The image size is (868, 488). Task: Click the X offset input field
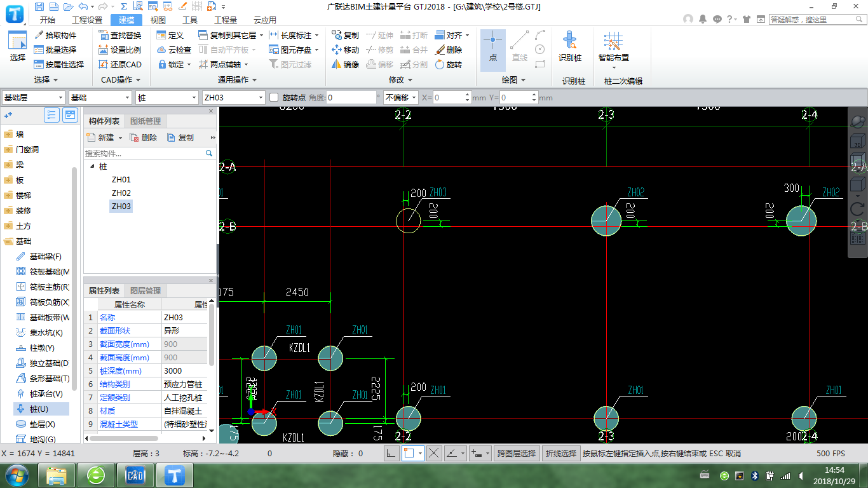point(453,97)
